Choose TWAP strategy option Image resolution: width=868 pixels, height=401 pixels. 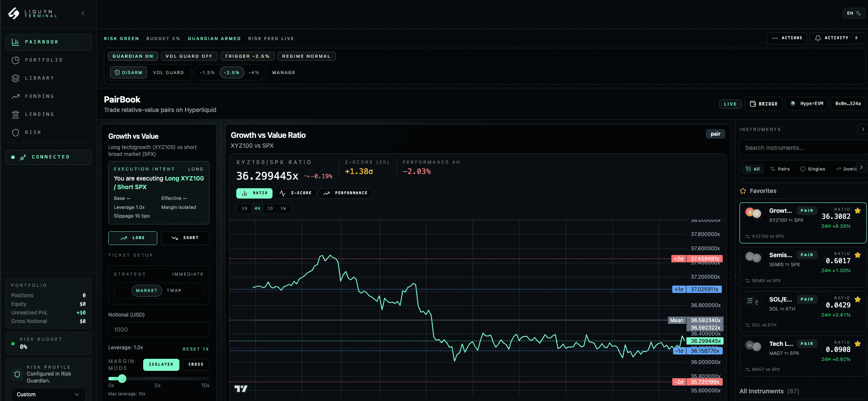pos(174,291)
